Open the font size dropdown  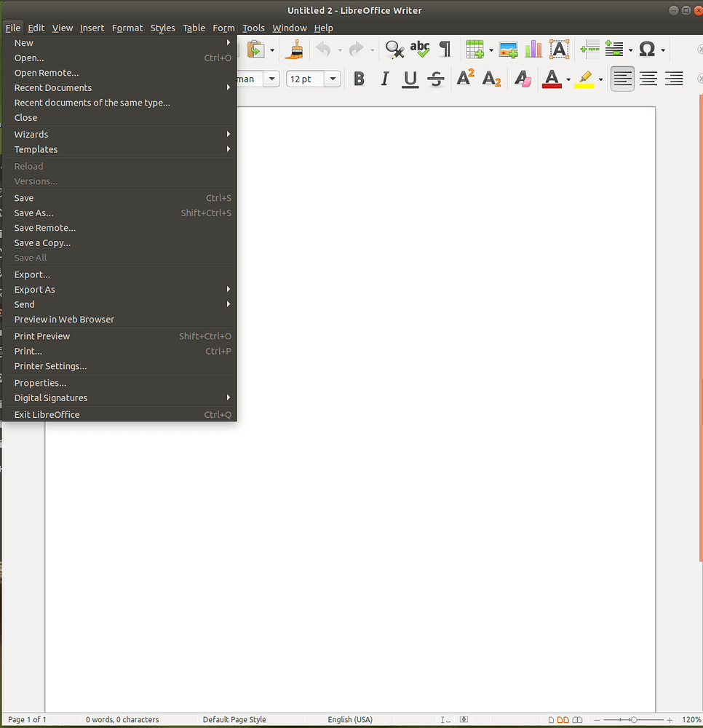pyautogui.click(x=333, y=78)
